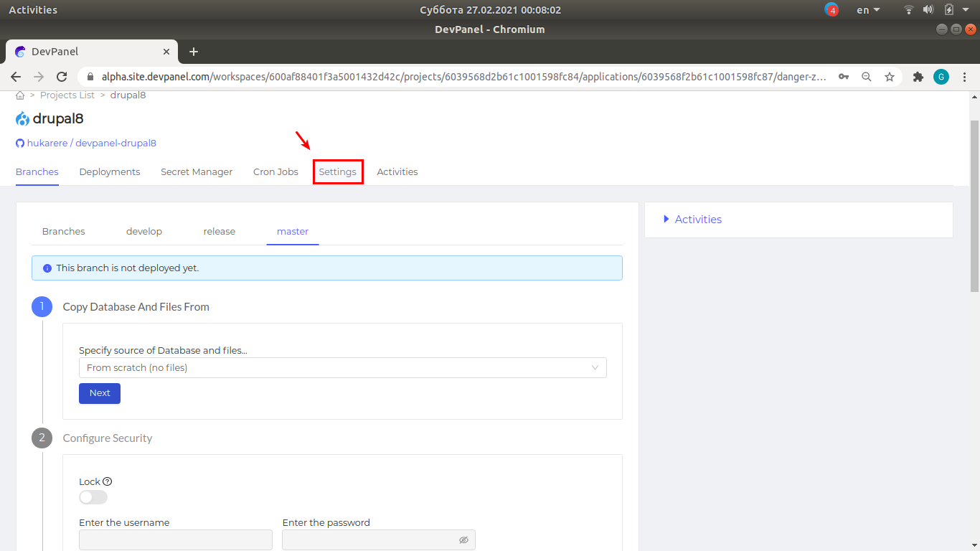Select the develop branch tab
This screenshot has height=551, width=980.
pos(143,231)
